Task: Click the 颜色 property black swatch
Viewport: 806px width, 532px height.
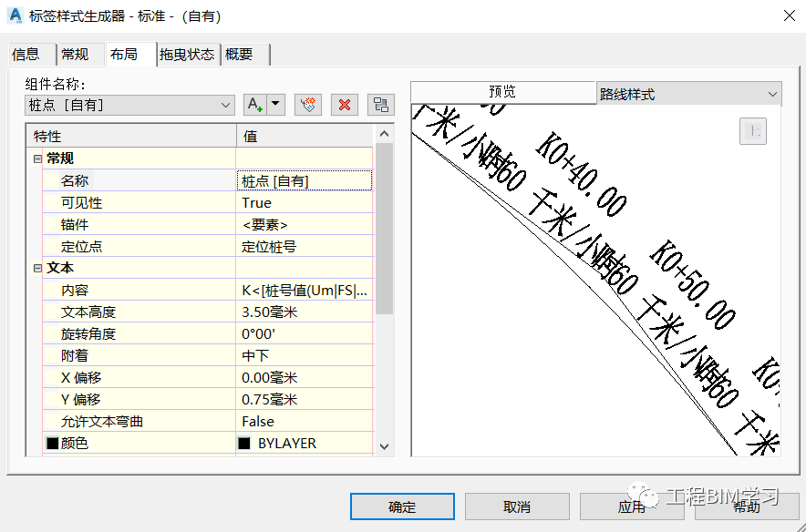Action: pos(53,443)
